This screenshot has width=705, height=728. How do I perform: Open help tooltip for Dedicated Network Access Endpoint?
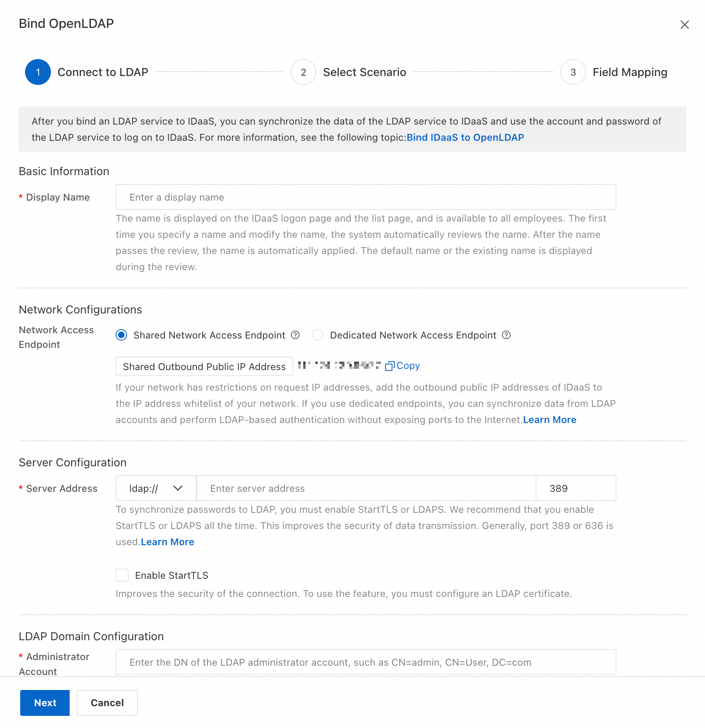click(506, 335)
